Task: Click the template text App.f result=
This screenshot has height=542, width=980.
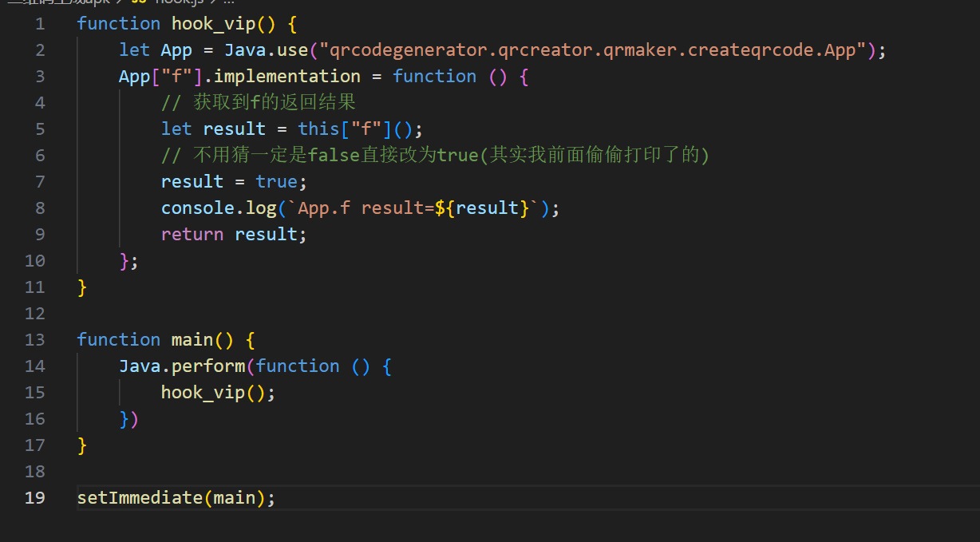Action: tap(366, 208)
